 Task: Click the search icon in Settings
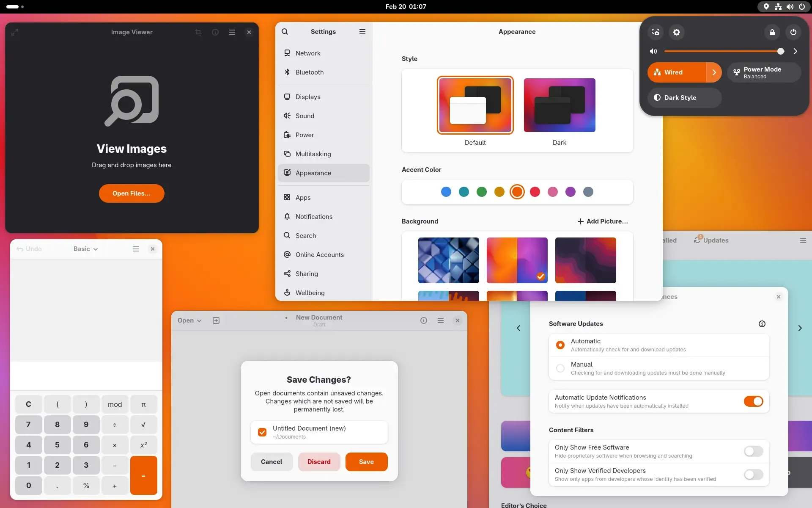[285, 31]
